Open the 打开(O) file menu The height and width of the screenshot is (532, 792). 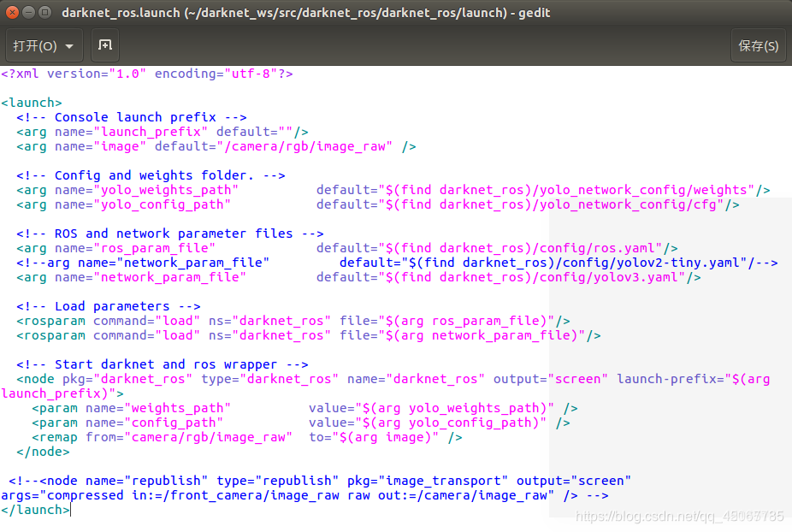pyautogui.click(x=43, y=46)
